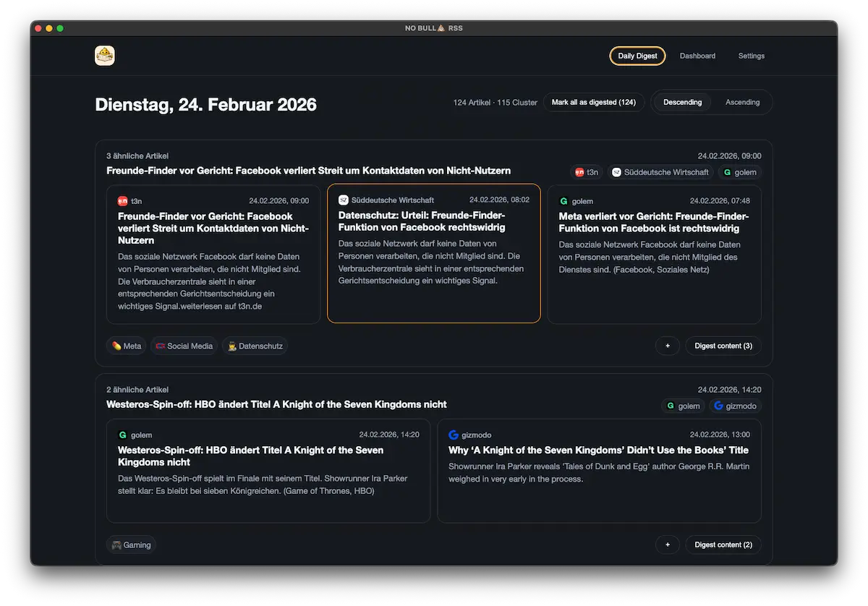868x606 pixels.
Task: Click the Gaming tag with controller emoji
Action: (130, 545)
